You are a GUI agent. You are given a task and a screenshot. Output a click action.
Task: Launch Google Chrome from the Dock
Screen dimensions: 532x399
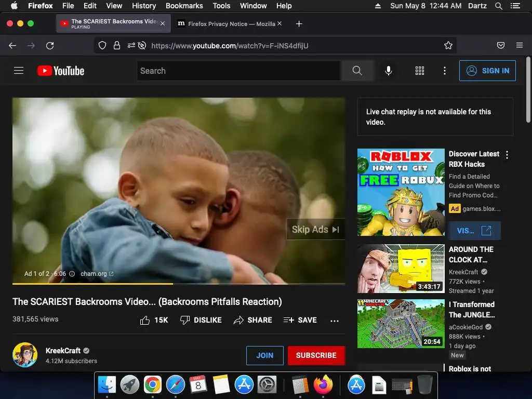tap(152, 385)
